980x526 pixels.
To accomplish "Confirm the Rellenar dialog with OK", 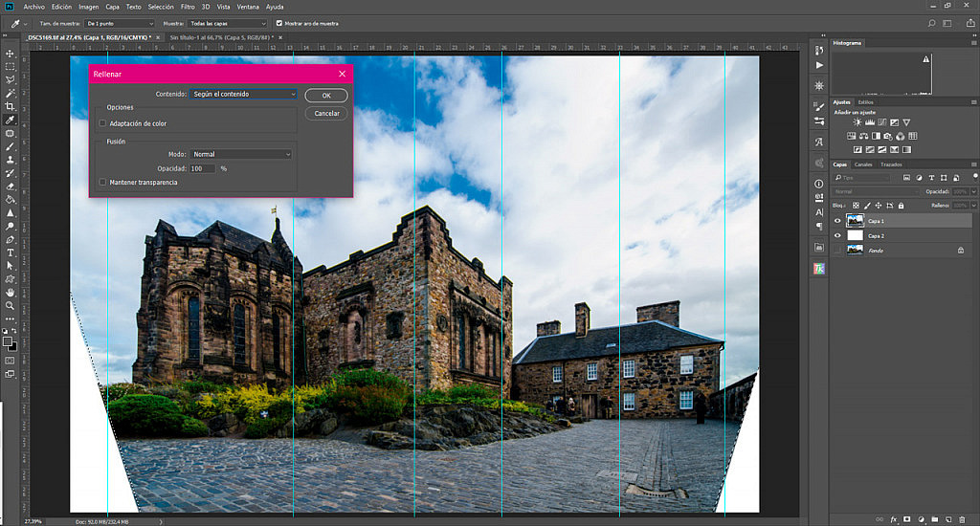I will pos(326,96).
